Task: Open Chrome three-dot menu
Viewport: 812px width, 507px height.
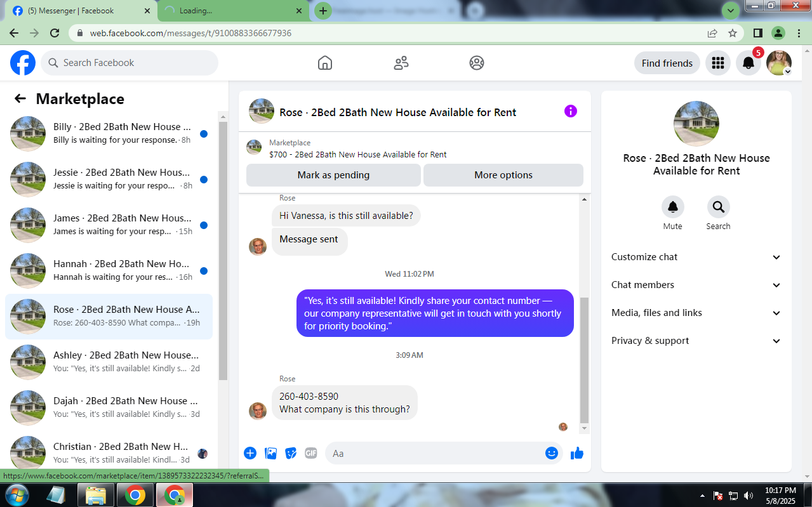Action: pos(799,33)
